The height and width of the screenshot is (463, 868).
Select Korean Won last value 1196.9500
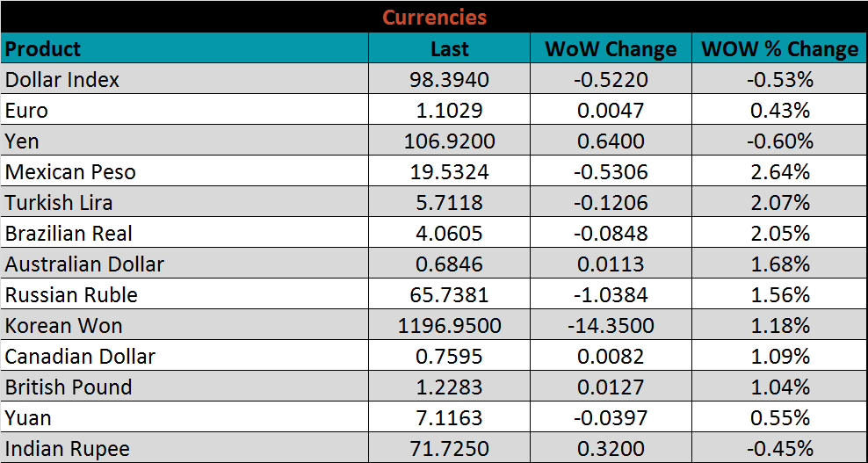pyautogui.click(x=449, y=326)
